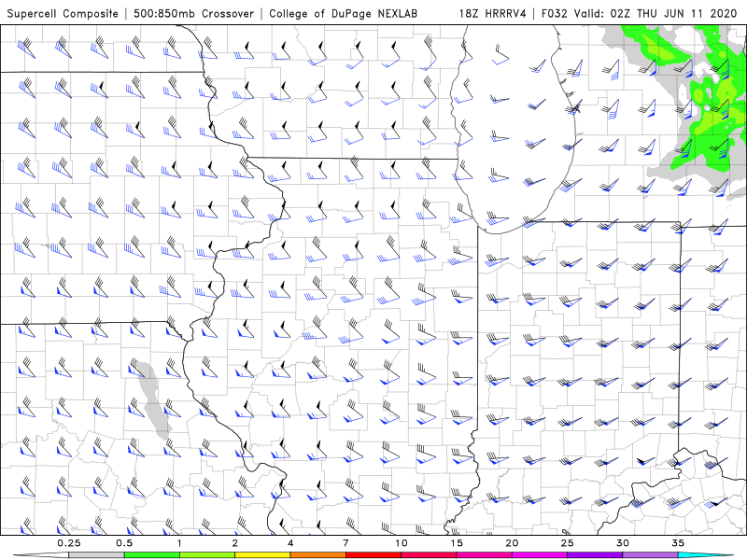
Task: Click the 0.25 color scale label
Action: pyautogui.click(x=69, y=543)
